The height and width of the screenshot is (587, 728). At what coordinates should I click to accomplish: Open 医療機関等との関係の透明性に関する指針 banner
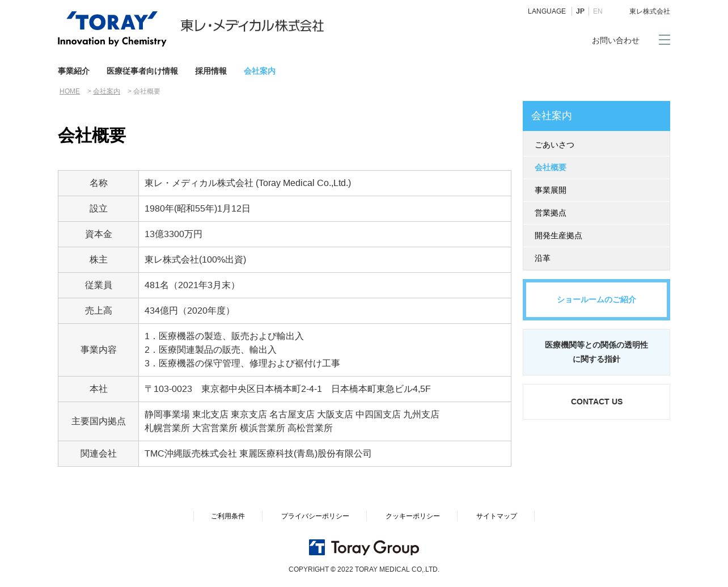pos(596,352)
